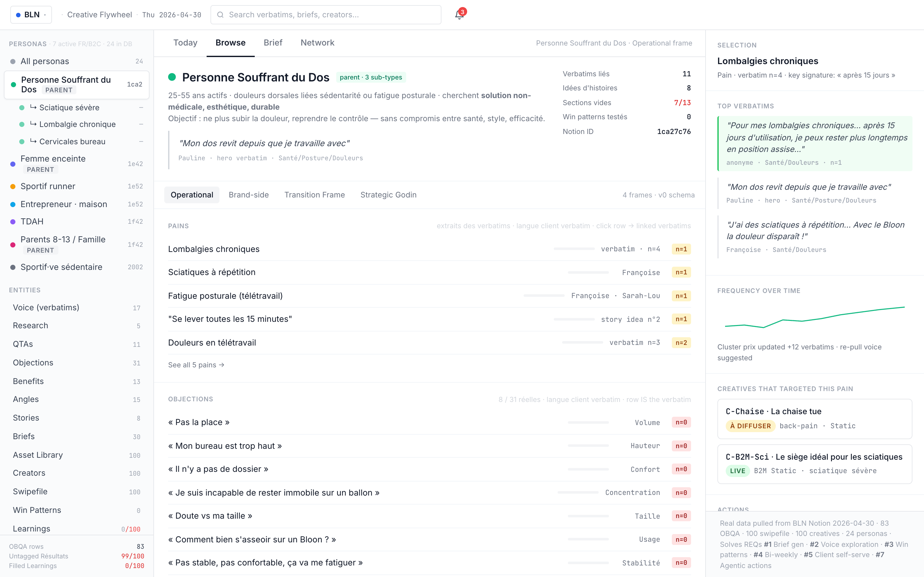
Task: Open the notifications bell icon
Action: tap(459, 15)
